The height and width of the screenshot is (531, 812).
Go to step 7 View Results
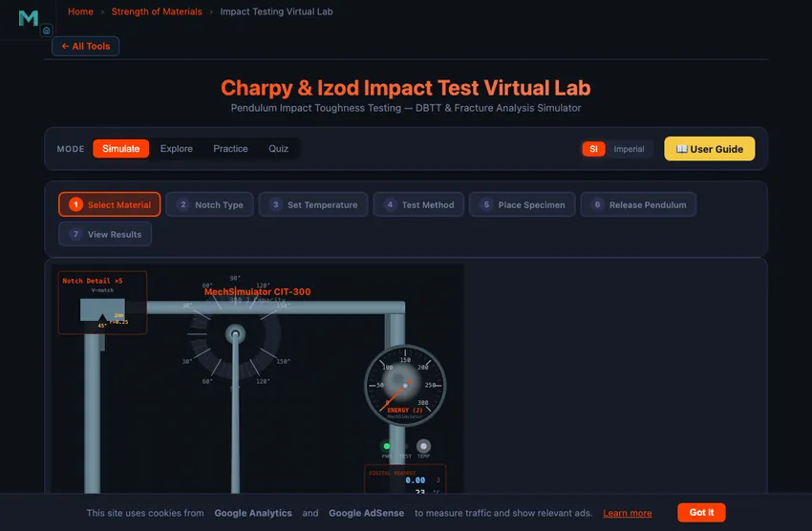105,234
